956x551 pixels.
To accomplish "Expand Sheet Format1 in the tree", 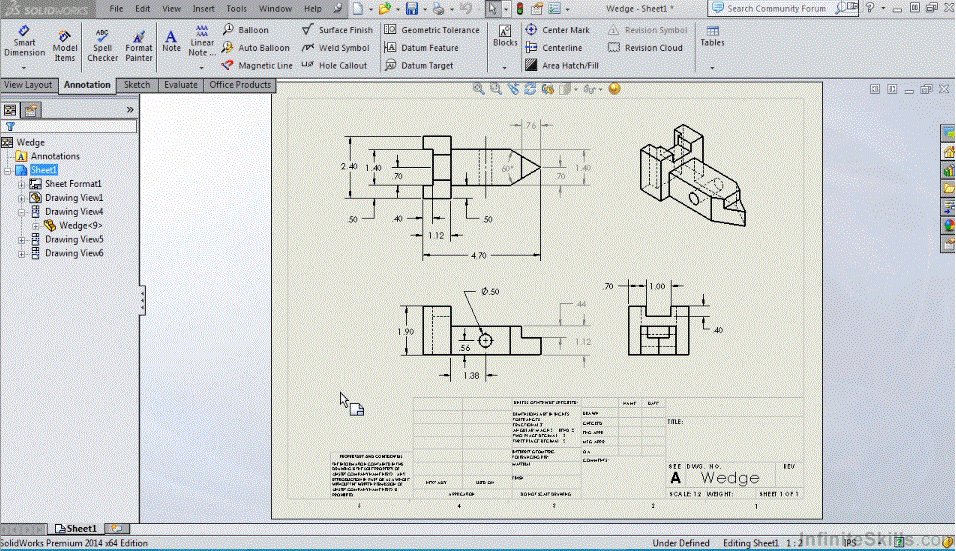I will pos(21,184).
